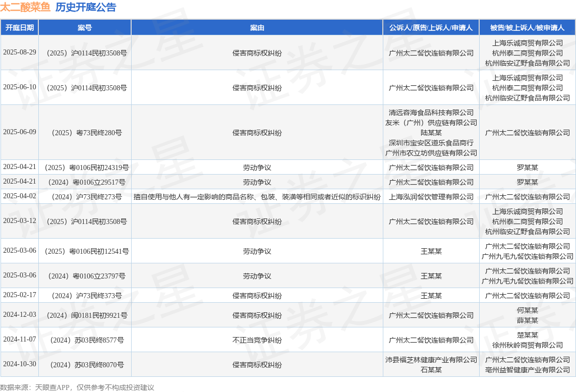
Task: Select the date 2024-12-03
Action: (20, 315)
